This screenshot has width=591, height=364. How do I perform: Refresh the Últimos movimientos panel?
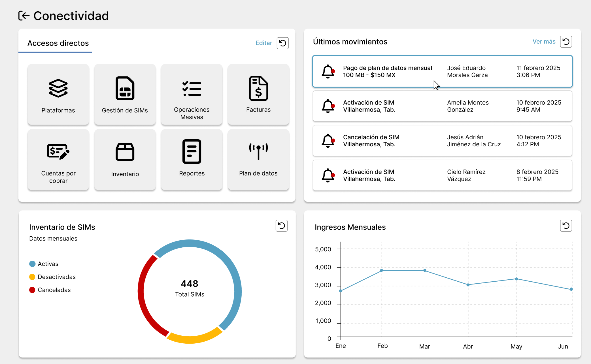tap(566, 42)
